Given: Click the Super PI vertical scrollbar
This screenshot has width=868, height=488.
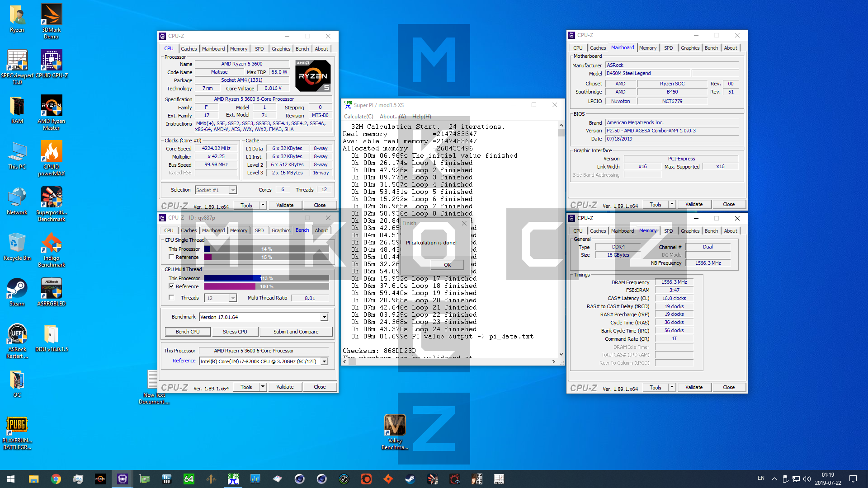Looking at the screenshot, I should click(x=561, y=239).
